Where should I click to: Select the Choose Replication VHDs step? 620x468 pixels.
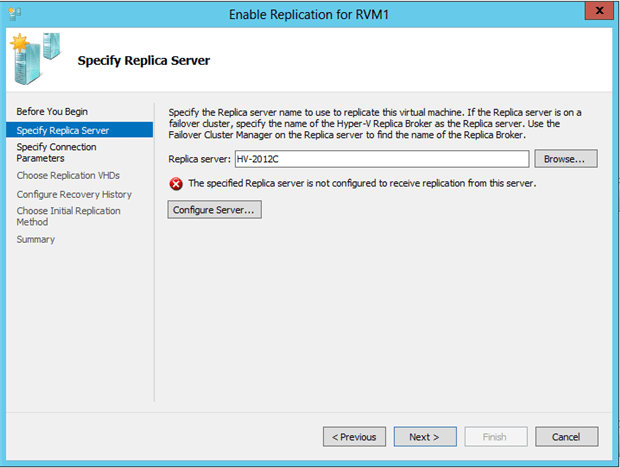(x=66, y=176)
